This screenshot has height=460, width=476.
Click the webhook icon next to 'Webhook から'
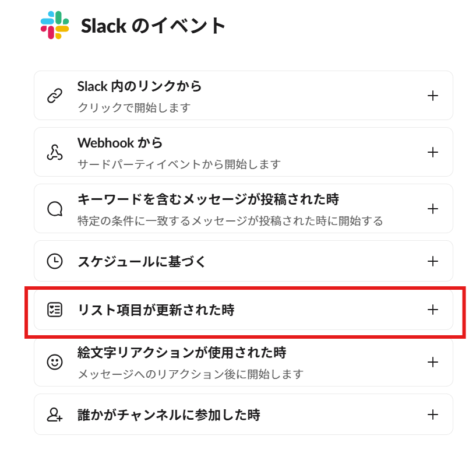[55, 152]
